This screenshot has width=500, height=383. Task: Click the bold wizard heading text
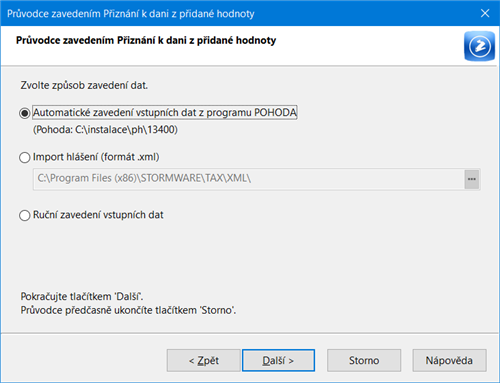146,40
